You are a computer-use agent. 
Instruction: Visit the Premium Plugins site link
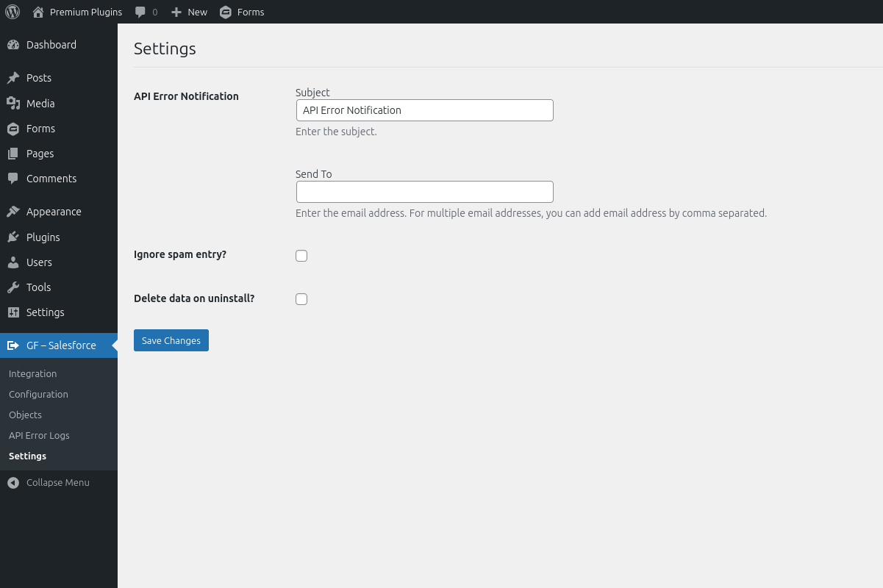(76, 11)
